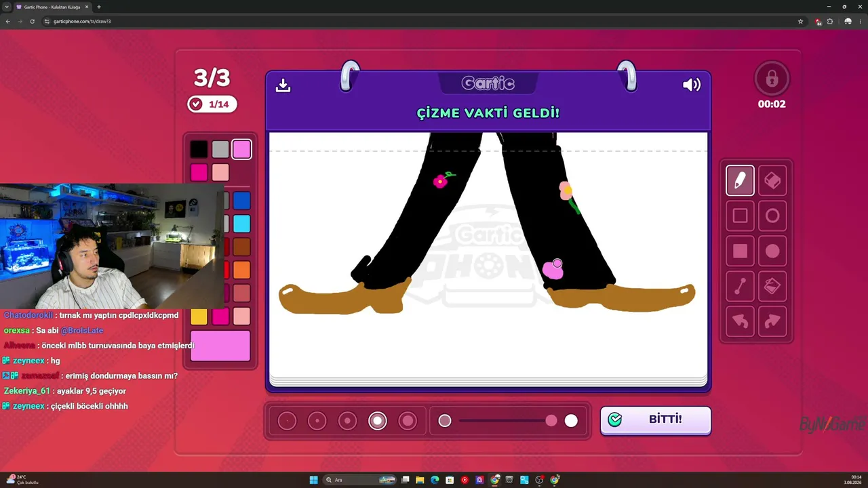Select the second-smallest brush size

pos(317,421)
